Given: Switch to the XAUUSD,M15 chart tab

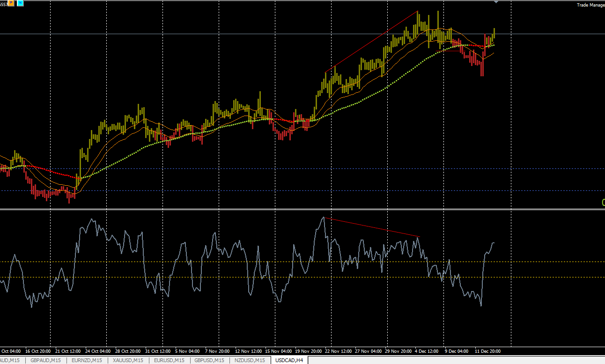Looking at the screenshot, I should point(128,360).
